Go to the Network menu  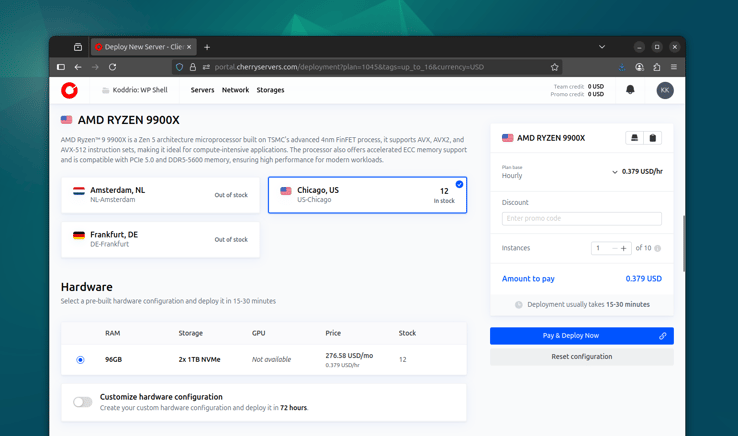coord(235,90)
